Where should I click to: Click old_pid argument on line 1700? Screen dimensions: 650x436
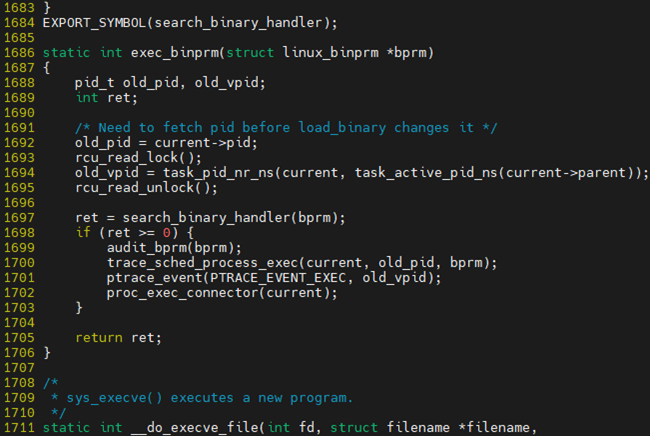(406, 262)
